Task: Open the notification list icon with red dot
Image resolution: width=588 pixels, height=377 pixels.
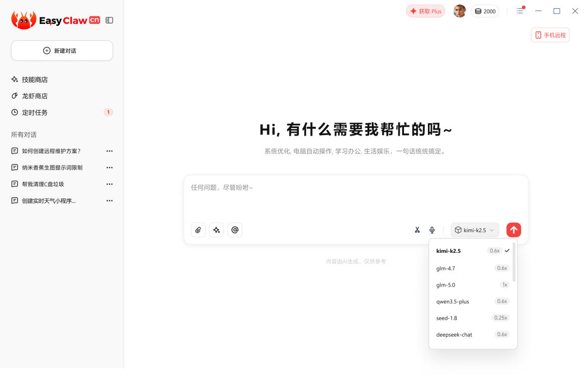Action: tap(520, 11)
